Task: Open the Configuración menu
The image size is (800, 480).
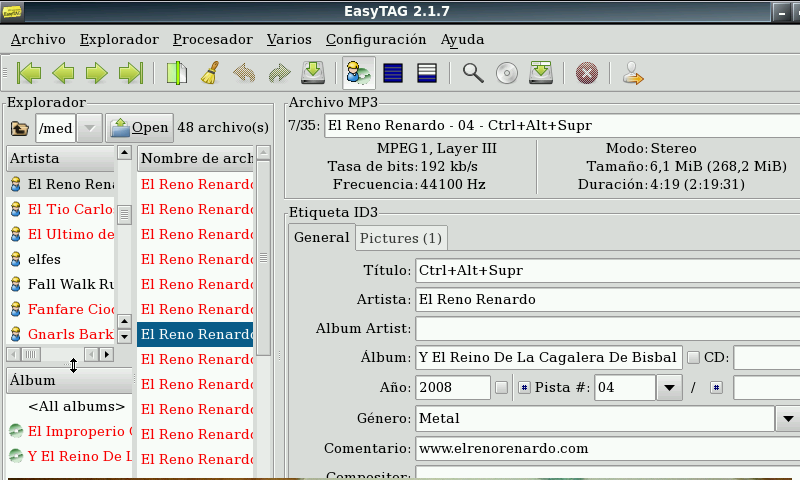Action: [376, 39]
